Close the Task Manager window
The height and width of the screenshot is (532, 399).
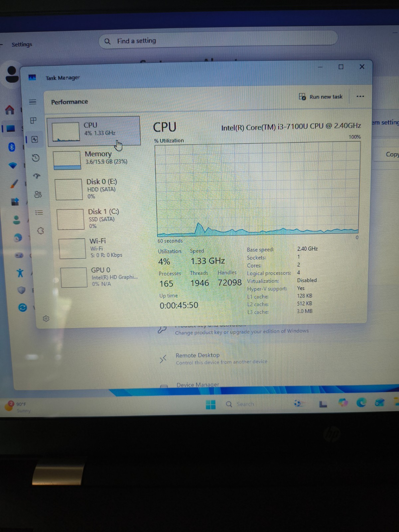pos(362,66)
